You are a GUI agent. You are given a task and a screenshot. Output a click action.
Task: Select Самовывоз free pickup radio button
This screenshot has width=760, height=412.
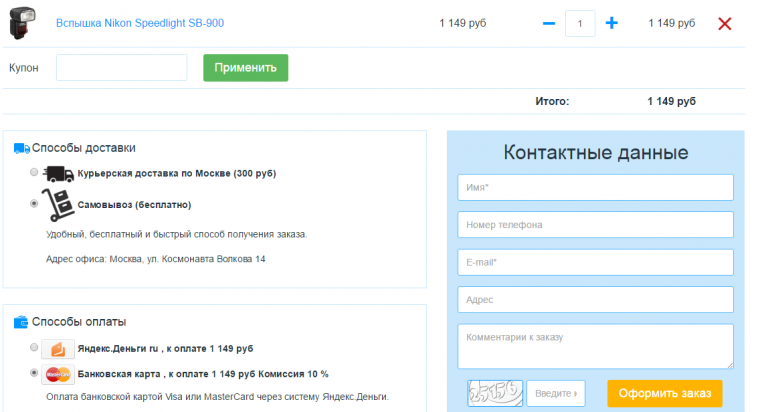(35, 203)
